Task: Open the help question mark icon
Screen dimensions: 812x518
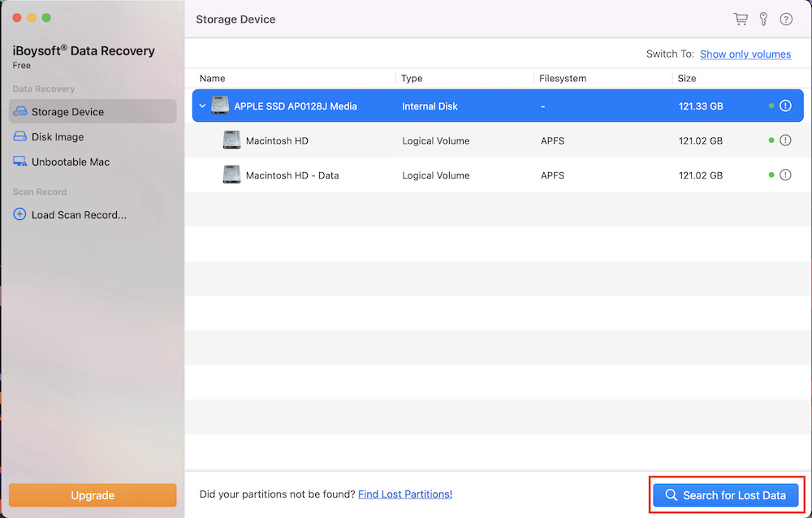Action: 786,19
